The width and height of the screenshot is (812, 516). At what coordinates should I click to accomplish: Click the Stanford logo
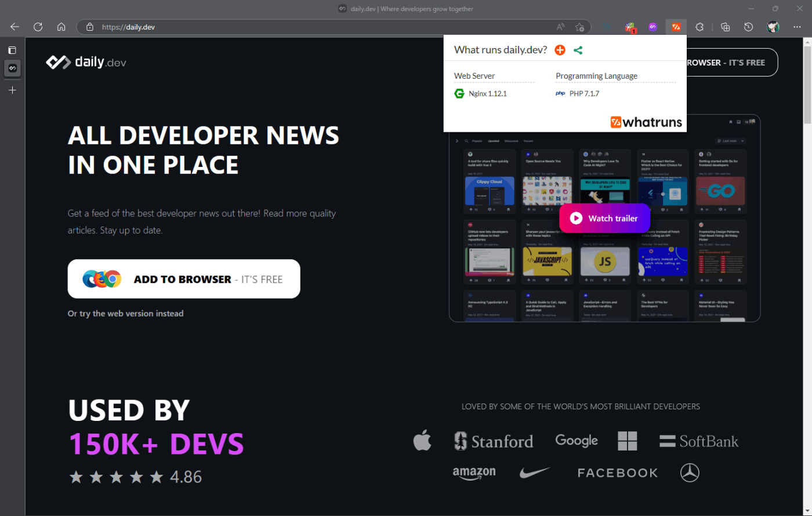pyautogui.click(x=494, y=441)
